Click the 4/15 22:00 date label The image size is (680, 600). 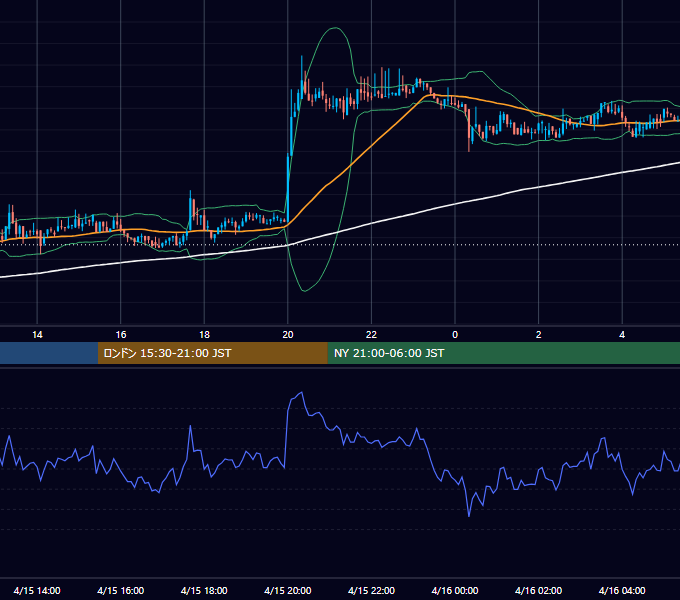372,590
